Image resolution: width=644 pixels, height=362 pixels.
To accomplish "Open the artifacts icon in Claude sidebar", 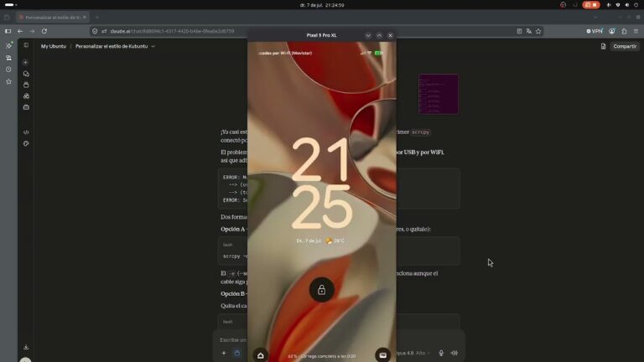I will [x=26, y=96].
